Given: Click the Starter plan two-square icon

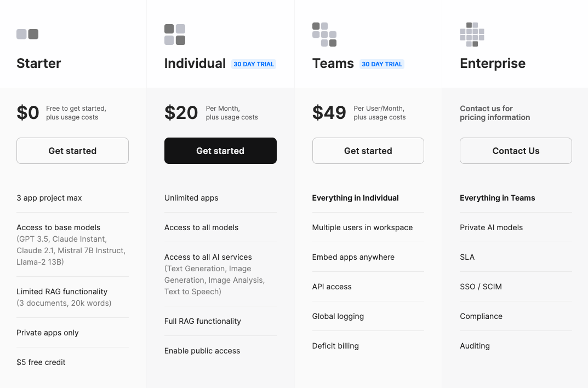Looking at the screenshot, I should (x=27, y=34).
